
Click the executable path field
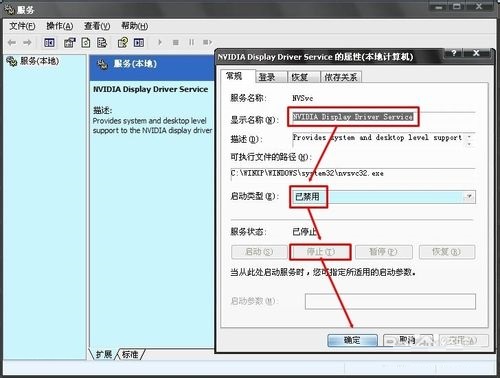point(353,174)
